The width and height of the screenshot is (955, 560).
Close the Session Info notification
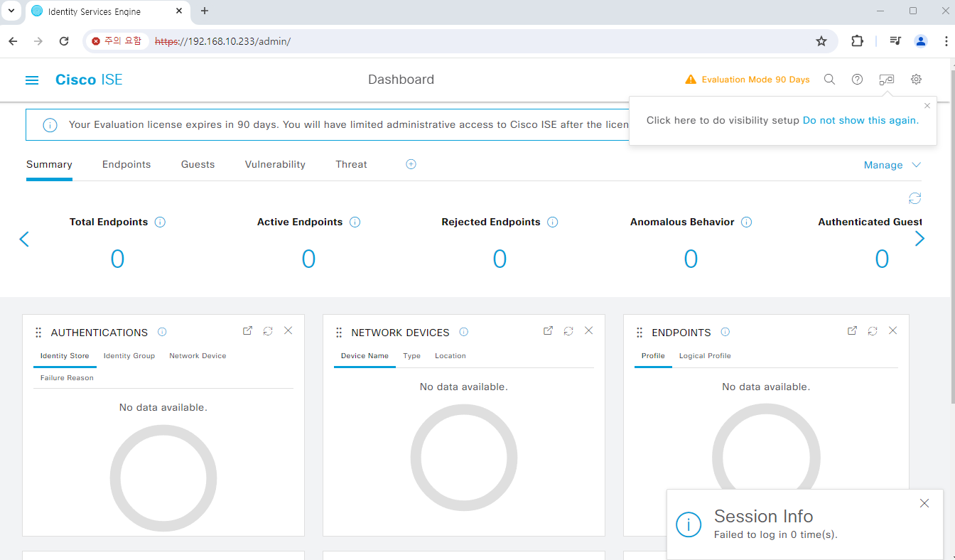click(924, 503)
